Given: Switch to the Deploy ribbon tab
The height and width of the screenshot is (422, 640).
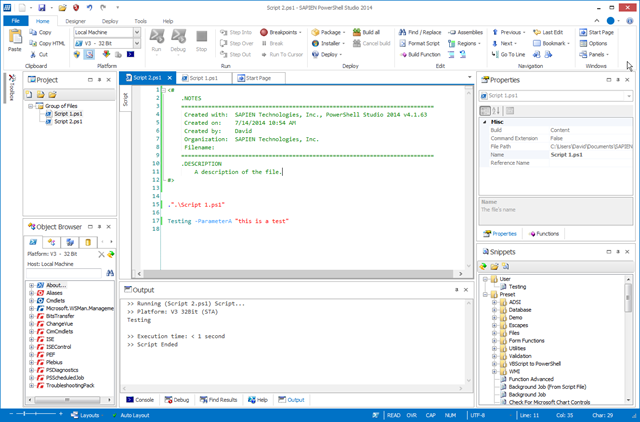Looking at the screenshot, I should point(110,21).
